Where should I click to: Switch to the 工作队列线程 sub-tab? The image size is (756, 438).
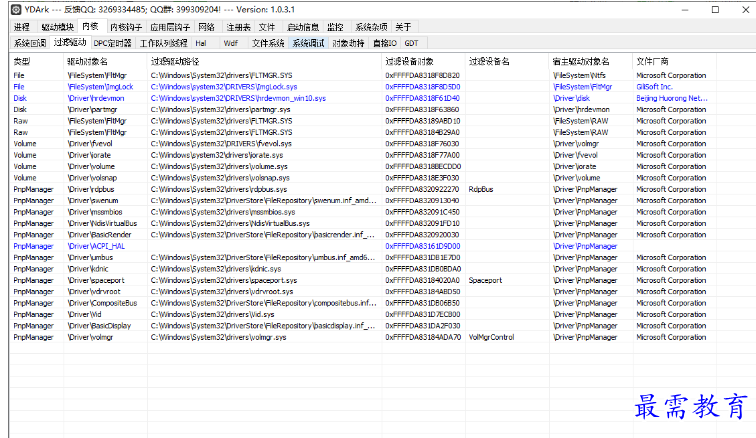163,43
